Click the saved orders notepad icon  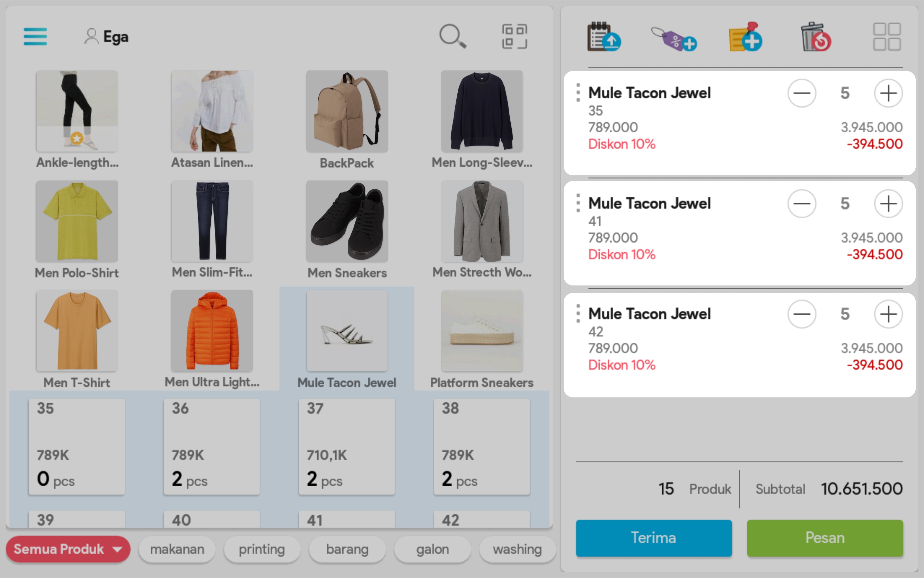[604, 37]
